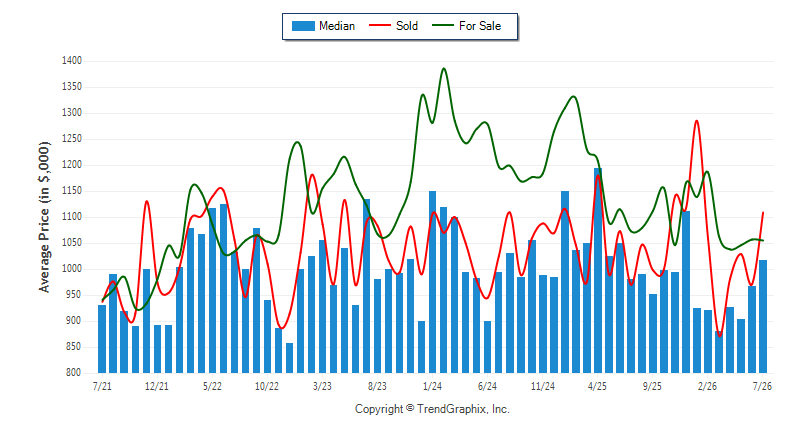Image resolution: width=800 pixels, height=434 pixels.
Task: Click the 8/23 x-axis label
Action: (377, 386)
